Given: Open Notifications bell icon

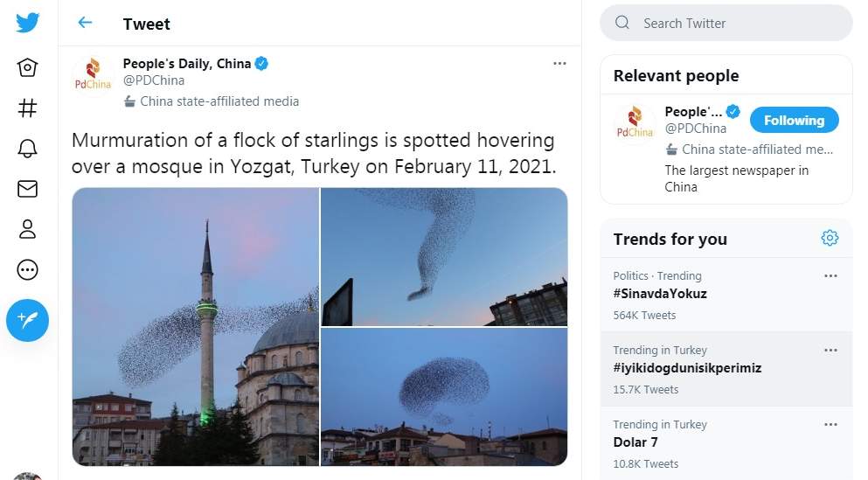Looking at the screenshot, I should click(x=27, y=148).
